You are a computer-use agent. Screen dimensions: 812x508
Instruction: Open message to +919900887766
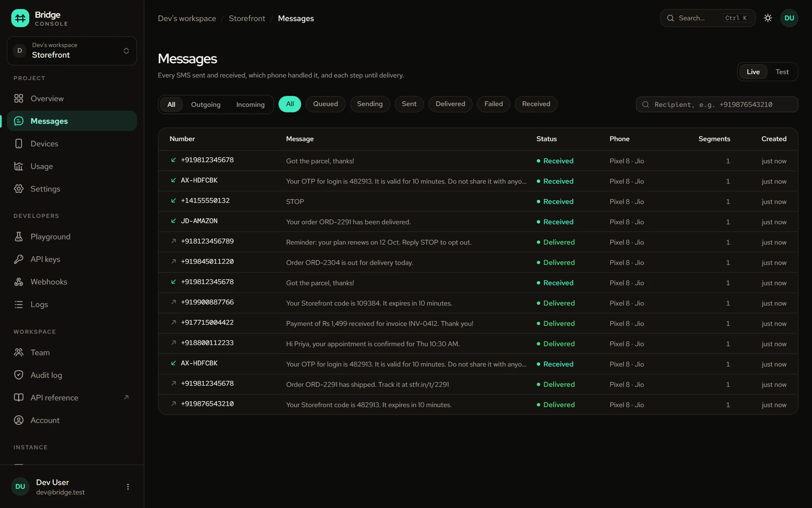coord(478,303)
